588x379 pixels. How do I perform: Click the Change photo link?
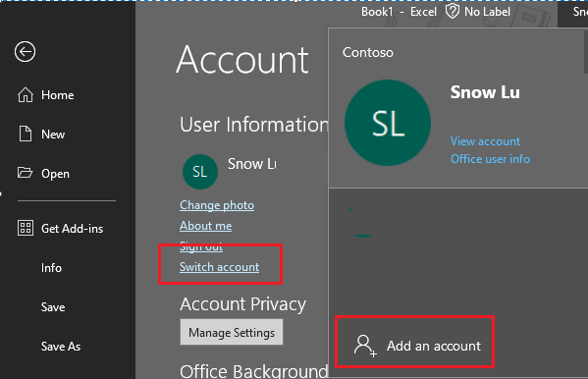(217, 205)
